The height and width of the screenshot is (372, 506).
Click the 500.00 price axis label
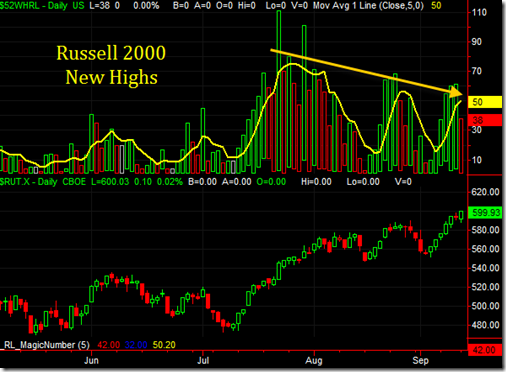click(x=485, y=306)
